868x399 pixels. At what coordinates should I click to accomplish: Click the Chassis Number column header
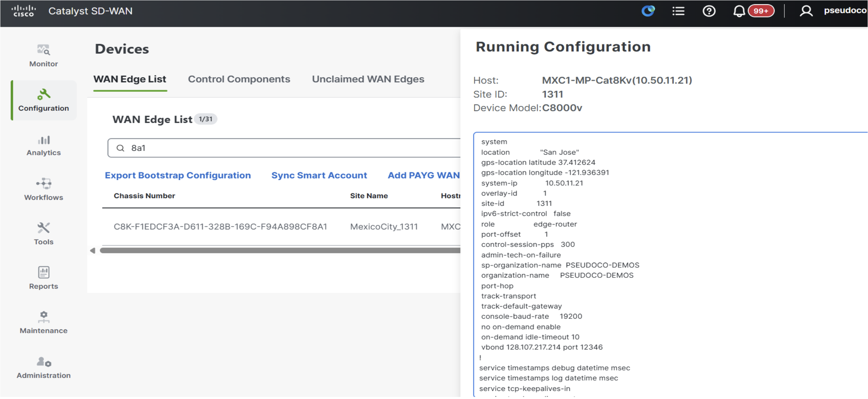[144, 196]
